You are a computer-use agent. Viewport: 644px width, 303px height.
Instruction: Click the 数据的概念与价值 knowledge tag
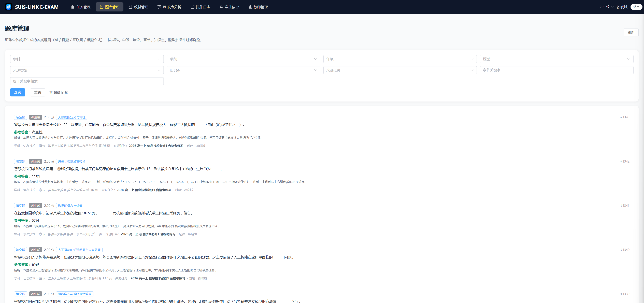pos(70,206)
